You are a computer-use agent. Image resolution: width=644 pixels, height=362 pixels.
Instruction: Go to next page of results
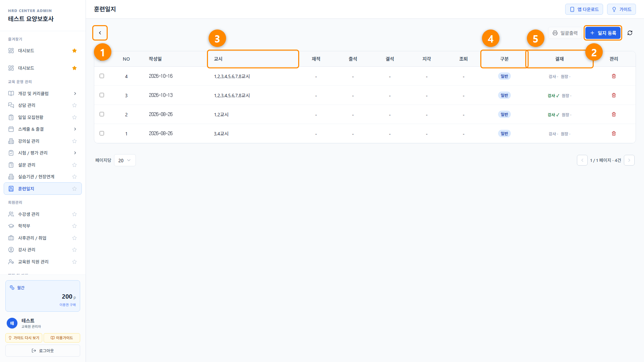[x=629, y=160]
